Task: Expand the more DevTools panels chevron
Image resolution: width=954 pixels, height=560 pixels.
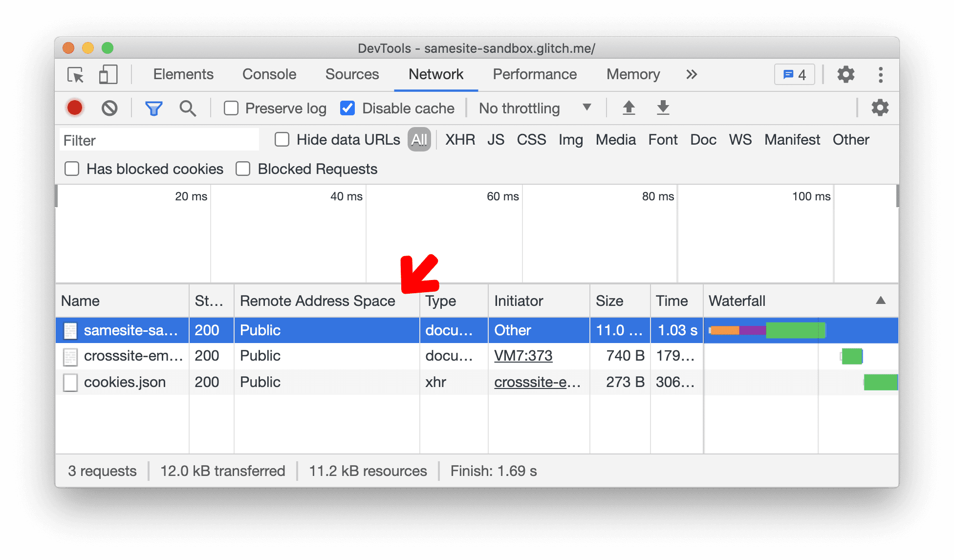Action: click(694, 74)
